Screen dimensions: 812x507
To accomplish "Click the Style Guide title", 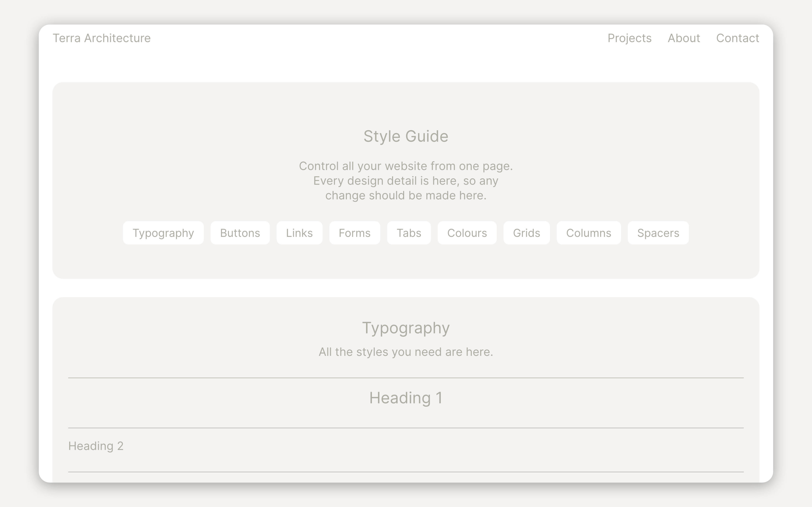I will point(406,136).
